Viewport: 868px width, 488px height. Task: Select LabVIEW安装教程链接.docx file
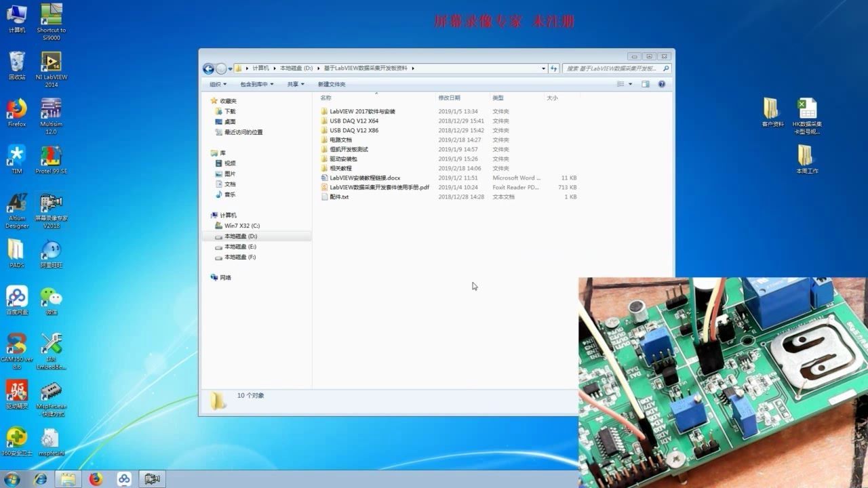[361, 178]
